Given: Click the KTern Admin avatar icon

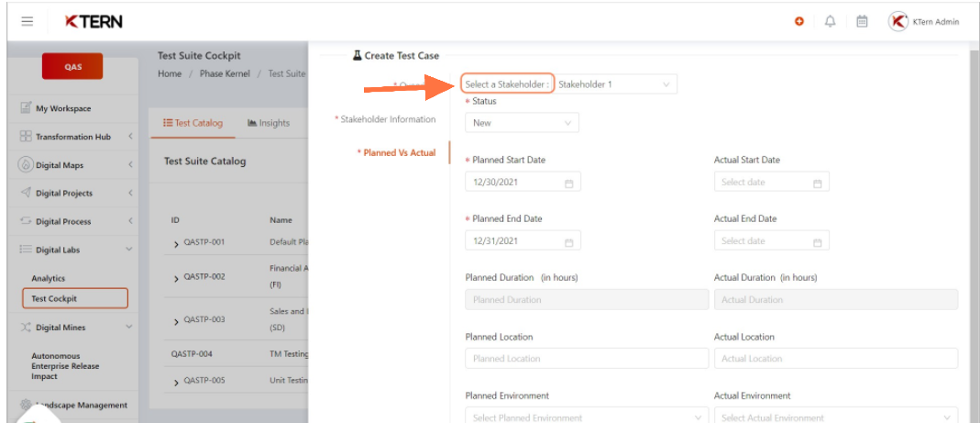Looking at the screenshot, I should pyautogui.click(x=898, y=21).
